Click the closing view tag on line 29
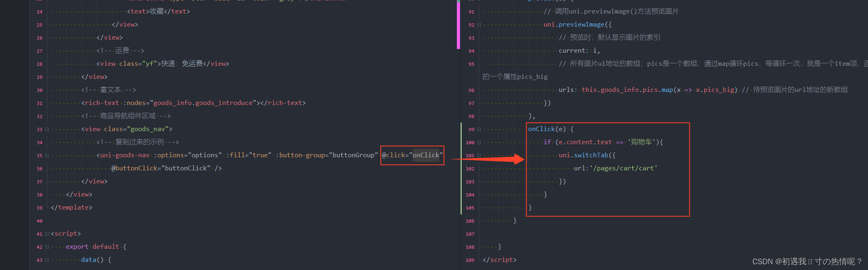 pyautogui.click(x=94, y=77)
